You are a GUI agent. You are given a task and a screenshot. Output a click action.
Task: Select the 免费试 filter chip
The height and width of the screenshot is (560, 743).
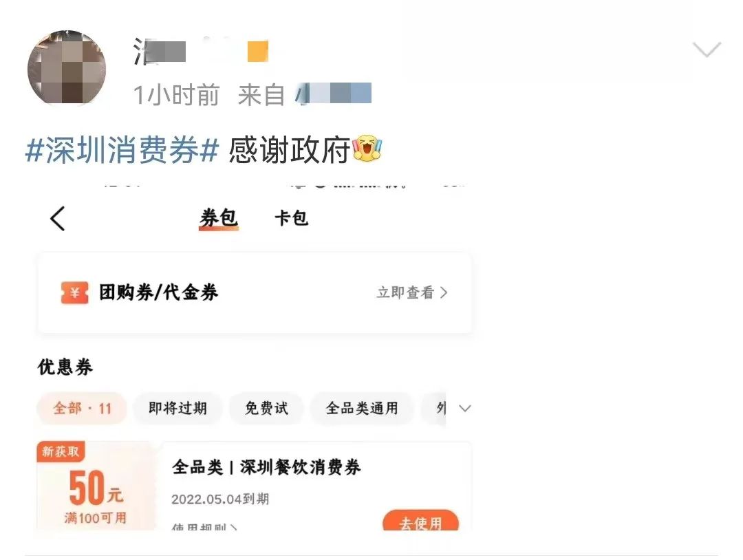[266, 408]
